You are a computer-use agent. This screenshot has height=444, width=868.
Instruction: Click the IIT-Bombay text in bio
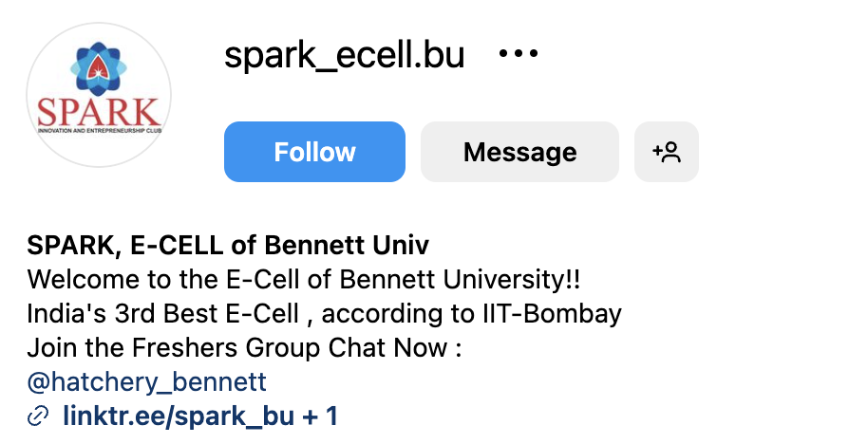(549, 313)
